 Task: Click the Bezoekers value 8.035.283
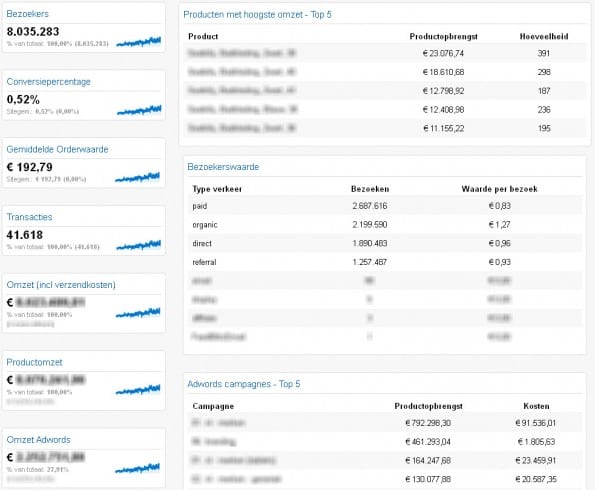(33, 32)
